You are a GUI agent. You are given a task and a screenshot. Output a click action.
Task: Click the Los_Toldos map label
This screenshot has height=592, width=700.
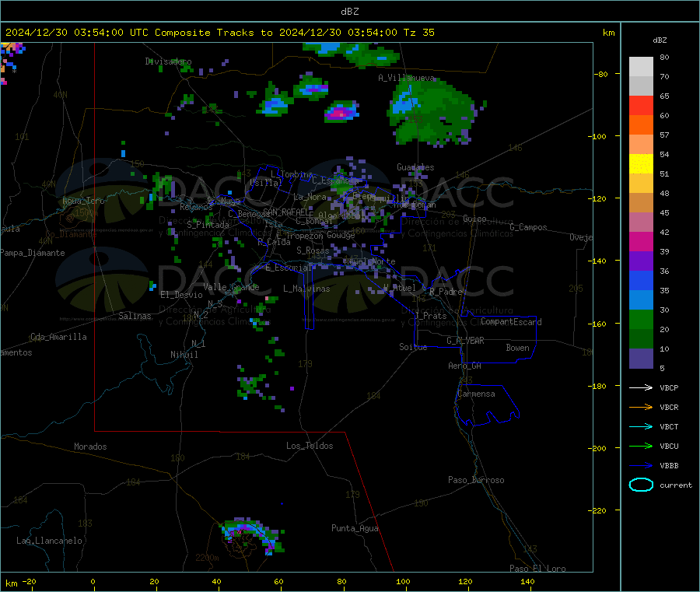(310, 446)
